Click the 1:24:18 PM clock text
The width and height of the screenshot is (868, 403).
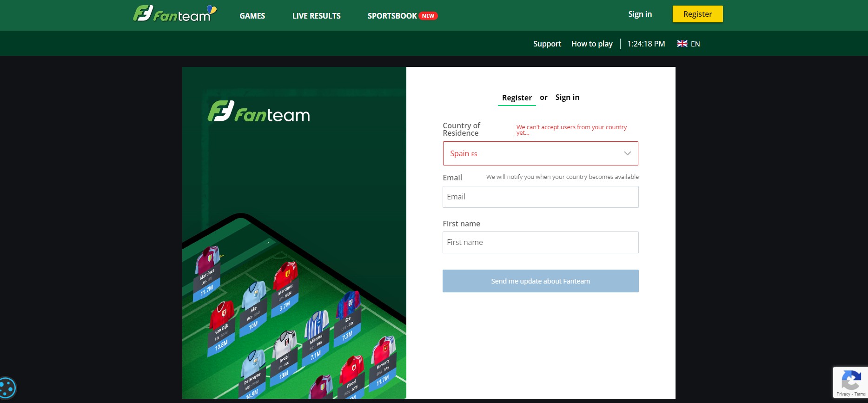(646, 44)
